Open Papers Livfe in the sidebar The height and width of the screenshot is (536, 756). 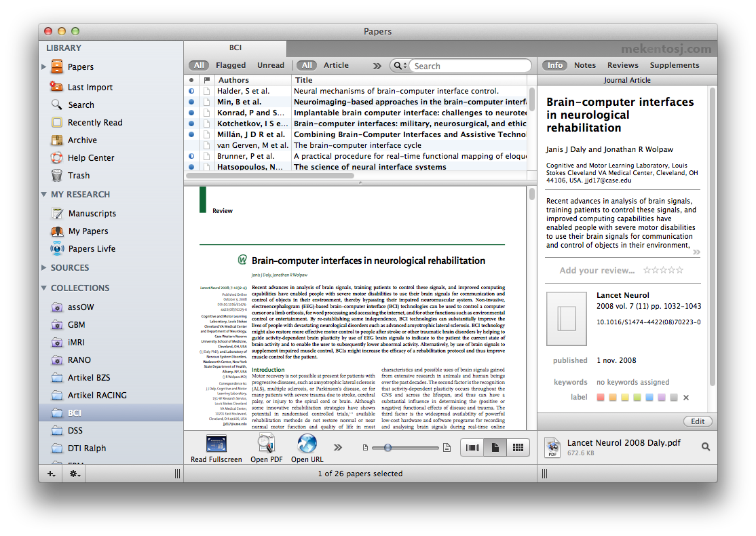tap(92, 248)
